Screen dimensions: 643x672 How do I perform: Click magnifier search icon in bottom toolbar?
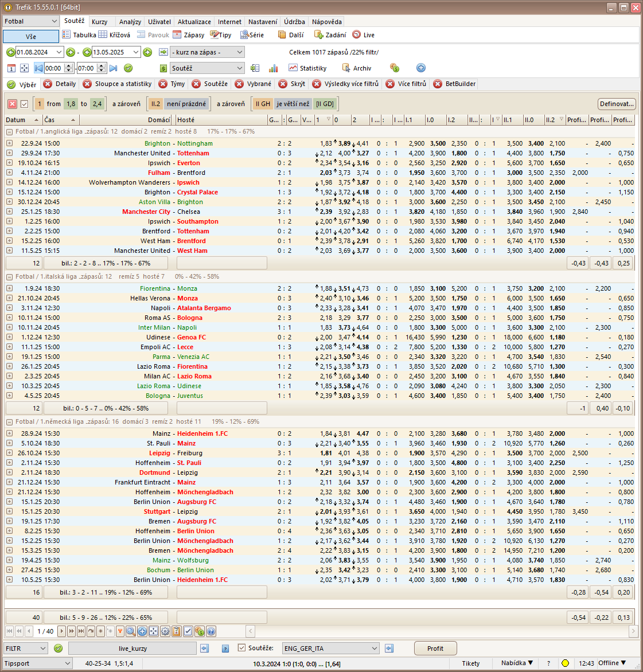click(131, 631)
